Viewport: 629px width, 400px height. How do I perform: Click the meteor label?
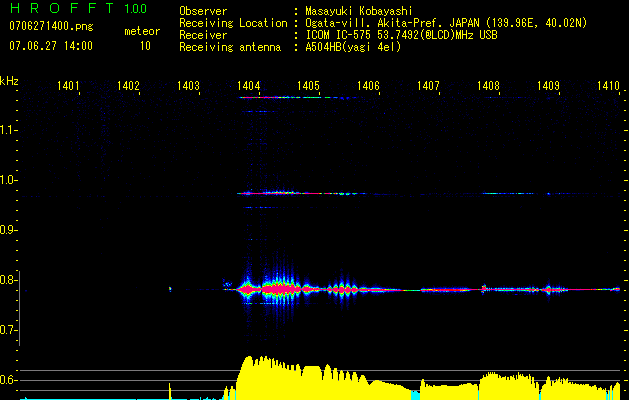[142, 31]
